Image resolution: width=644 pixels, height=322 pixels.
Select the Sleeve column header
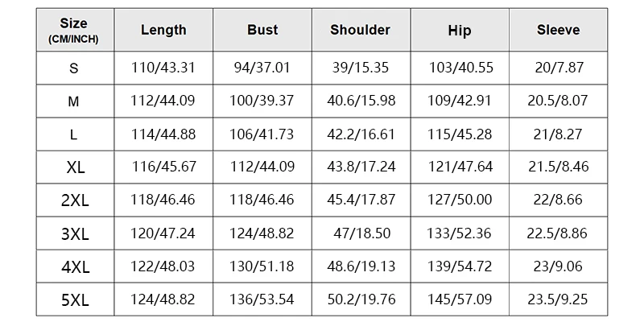[559, 30]
